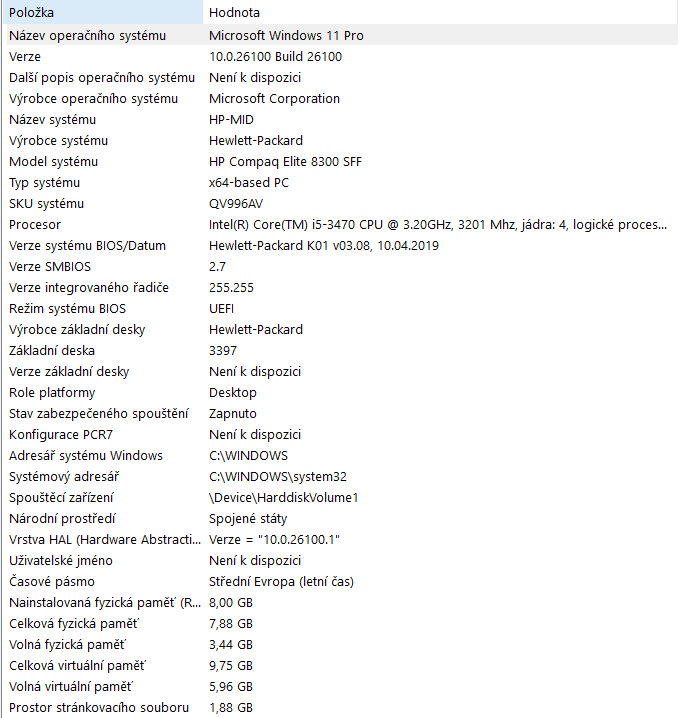
Task: Select 'Další popis operačního systému' row
Action: pyautogui.click(x=340, y=77)
